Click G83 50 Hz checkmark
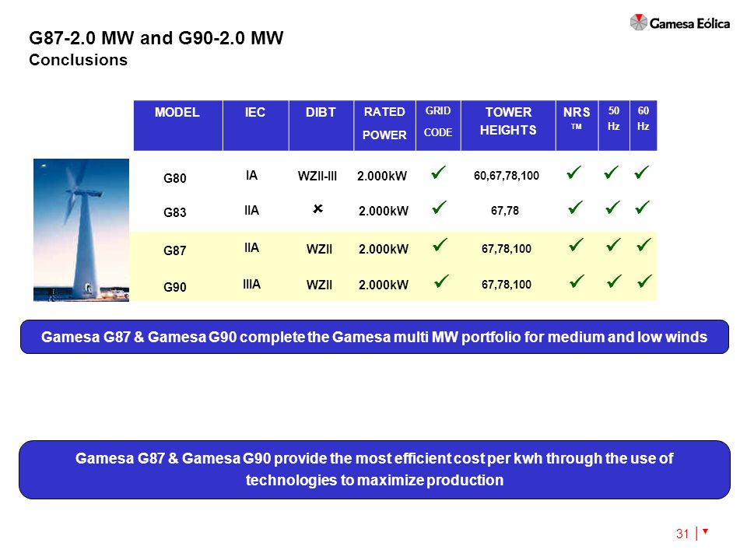This screenshot has width=747, height=560. point(612,208)
